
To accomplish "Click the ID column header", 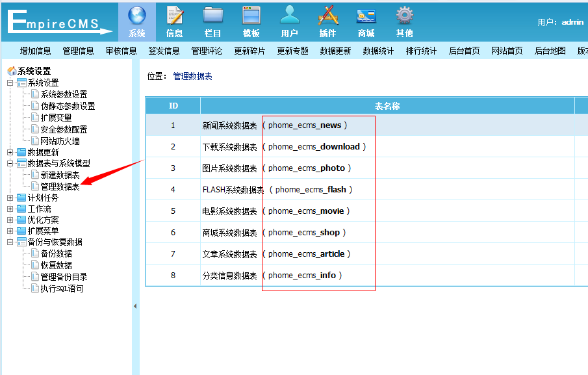I will coord(173,106).
